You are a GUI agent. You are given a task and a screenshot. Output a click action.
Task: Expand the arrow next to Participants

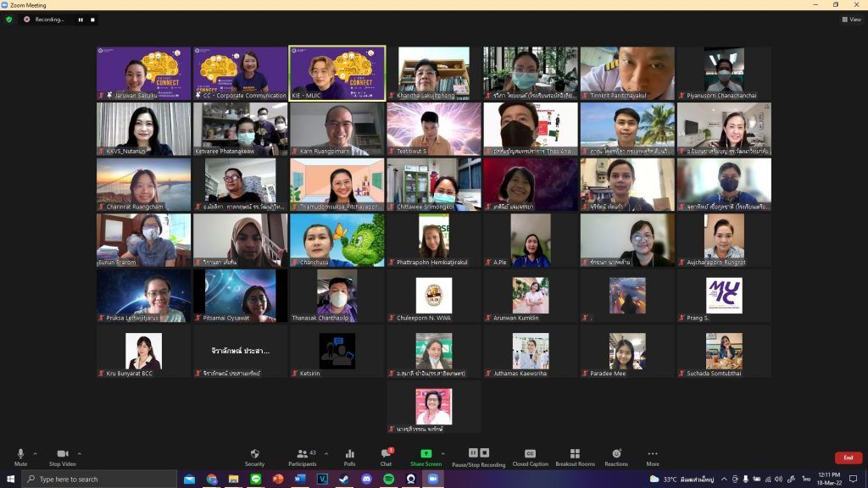tap(326, 453)
